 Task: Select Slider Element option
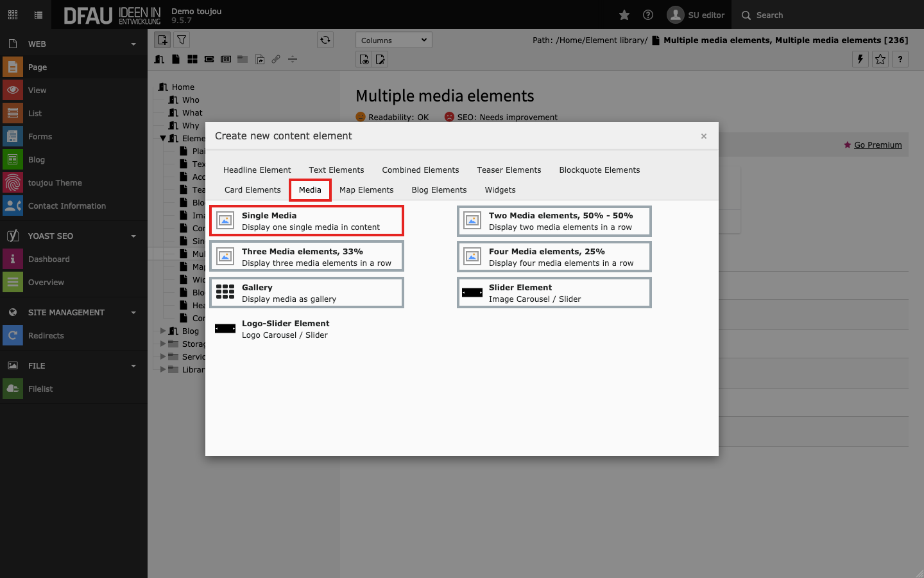tap(554, 293)
